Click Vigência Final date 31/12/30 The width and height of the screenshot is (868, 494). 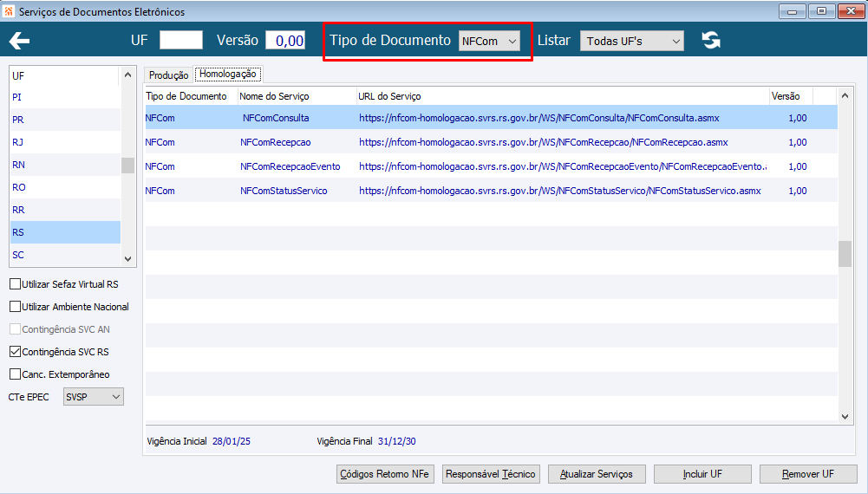tap(397, 441)
